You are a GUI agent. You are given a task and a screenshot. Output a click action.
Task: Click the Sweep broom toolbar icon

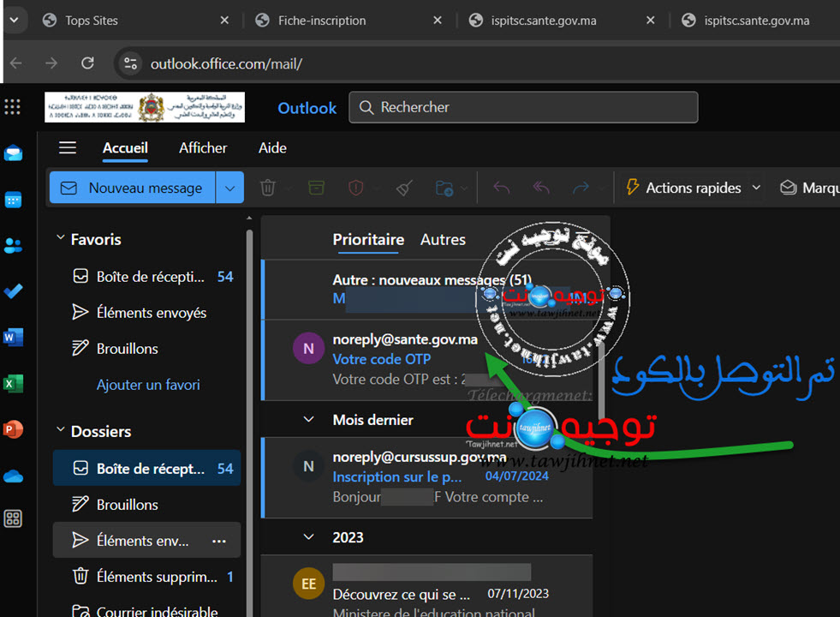click(404, 188)
